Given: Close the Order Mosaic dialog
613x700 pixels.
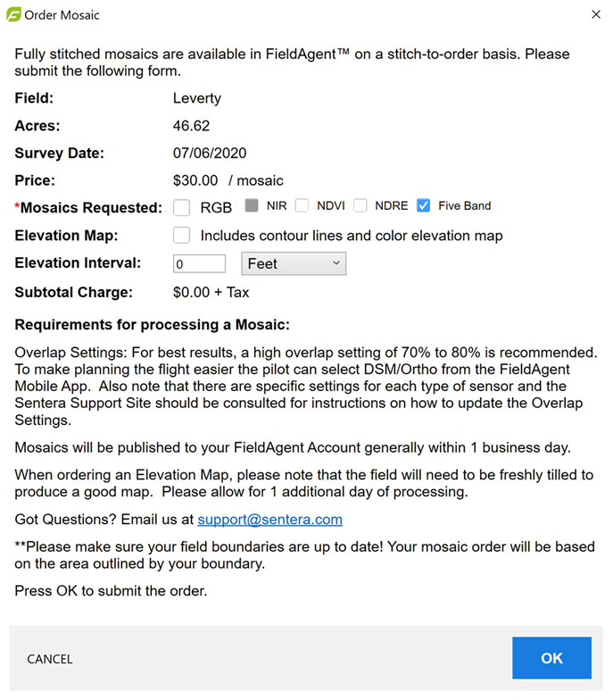Looking at the screenshot, I should point(596,14).
